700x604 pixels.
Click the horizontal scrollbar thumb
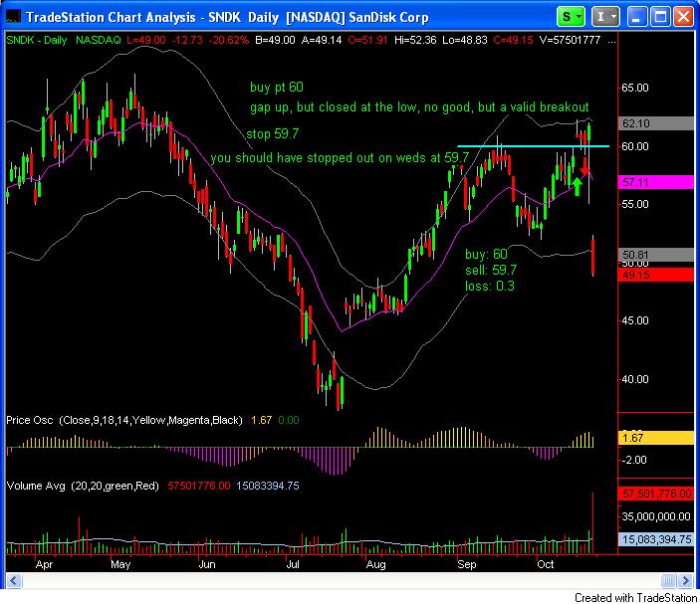[x=668, y=580]
